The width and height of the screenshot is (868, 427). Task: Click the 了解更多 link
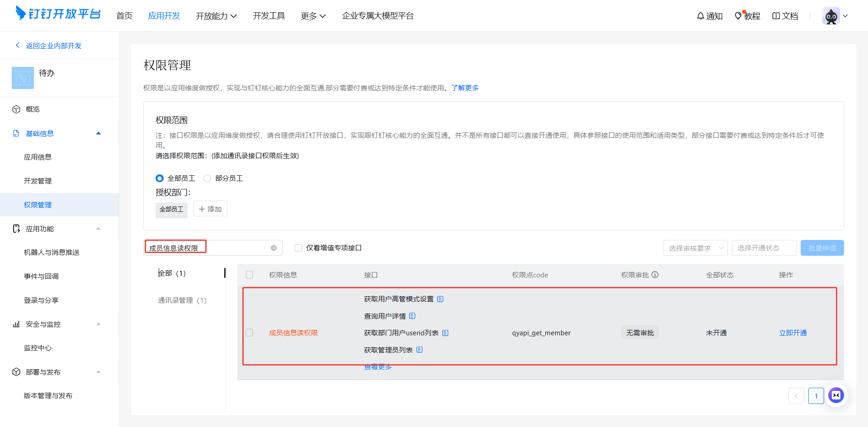pos(465,88)
